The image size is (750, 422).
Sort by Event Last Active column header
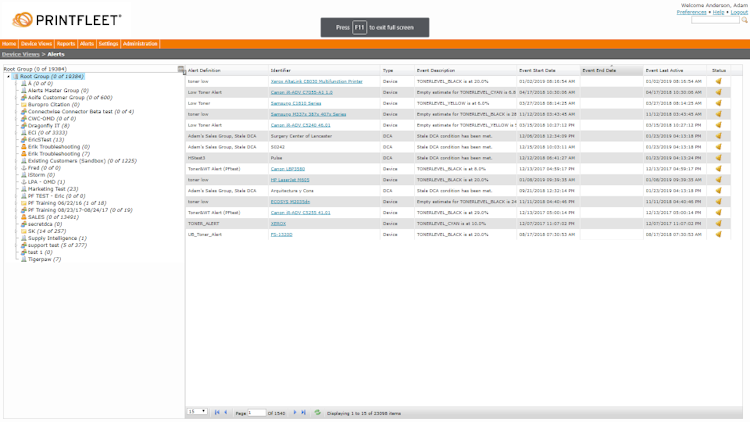(674, 70)
